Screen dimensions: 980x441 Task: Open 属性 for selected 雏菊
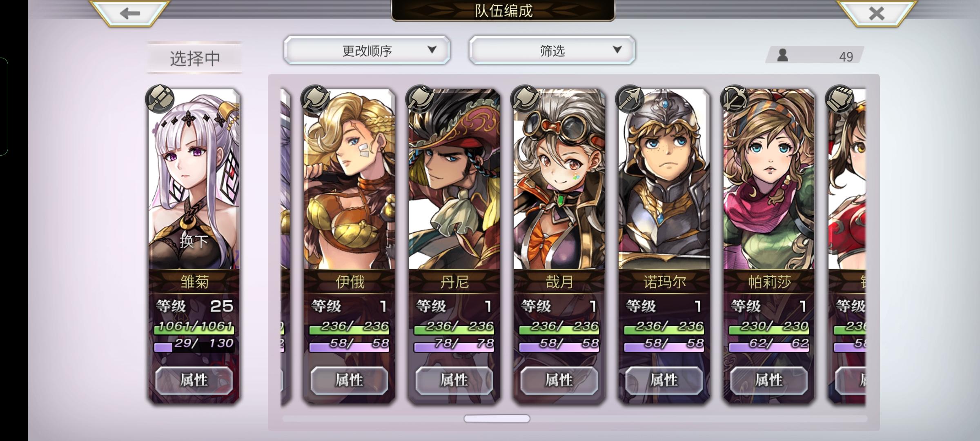pyautogui.click(x=194, y=381)
